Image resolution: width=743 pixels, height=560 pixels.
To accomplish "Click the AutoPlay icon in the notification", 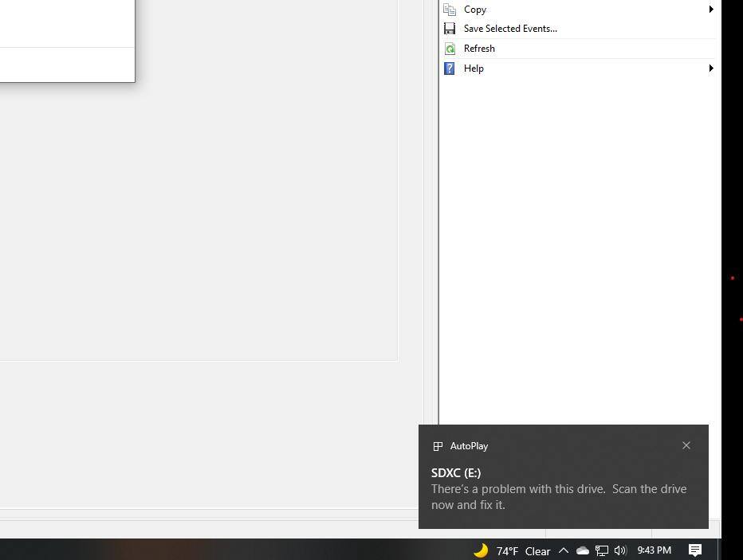I will coord(438,446).
